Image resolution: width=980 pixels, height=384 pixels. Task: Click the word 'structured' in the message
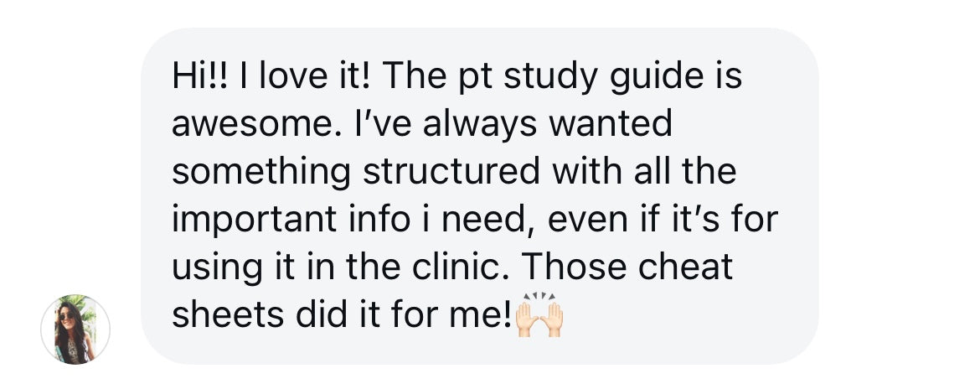pos(451,171)
